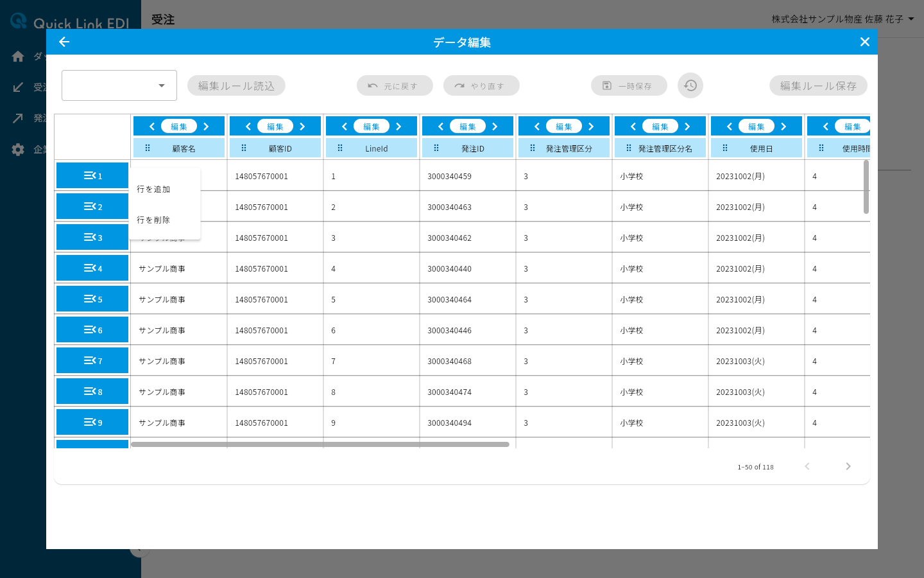924x578 pixels.
Task: Edit the 発注管理区分名 column via 編集 pill
Action: click(660, 127)
